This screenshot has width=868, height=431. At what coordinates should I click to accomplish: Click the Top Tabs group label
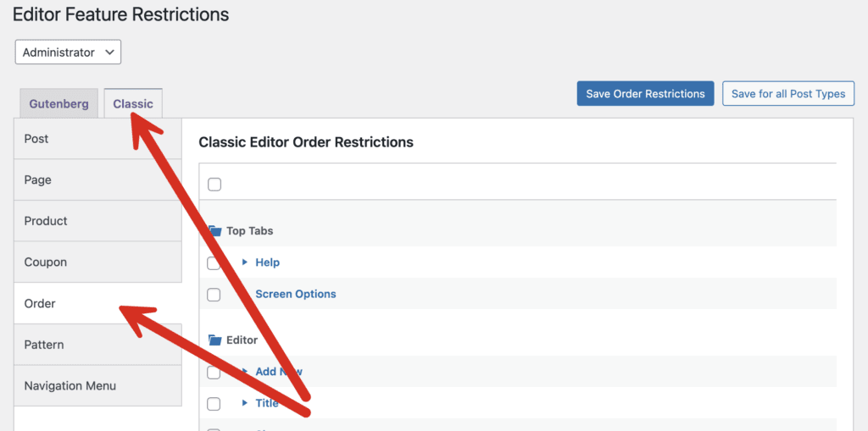(x=250, y=230)
